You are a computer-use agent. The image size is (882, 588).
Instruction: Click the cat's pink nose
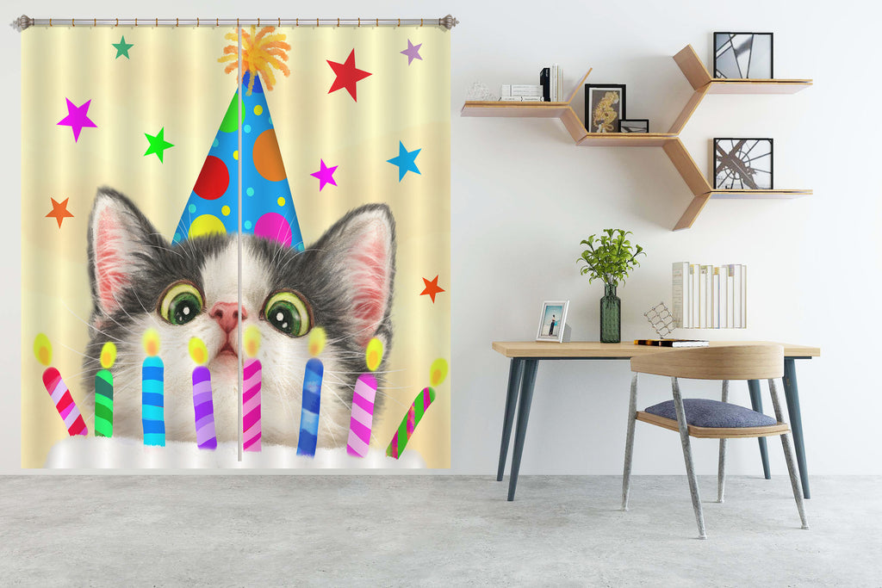pos(227,315)
